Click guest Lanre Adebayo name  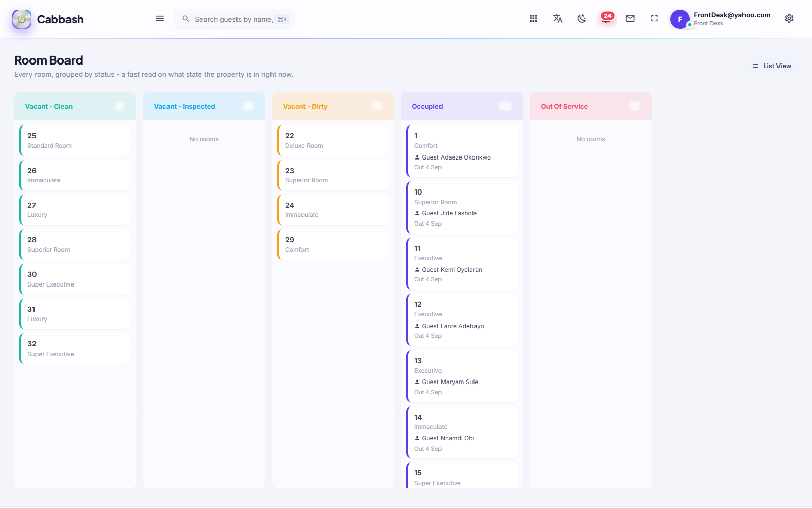click(453, 326)
